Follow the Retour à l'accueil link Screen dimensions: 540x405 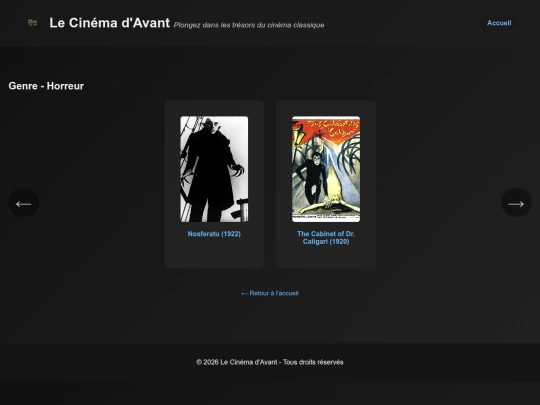270,293
